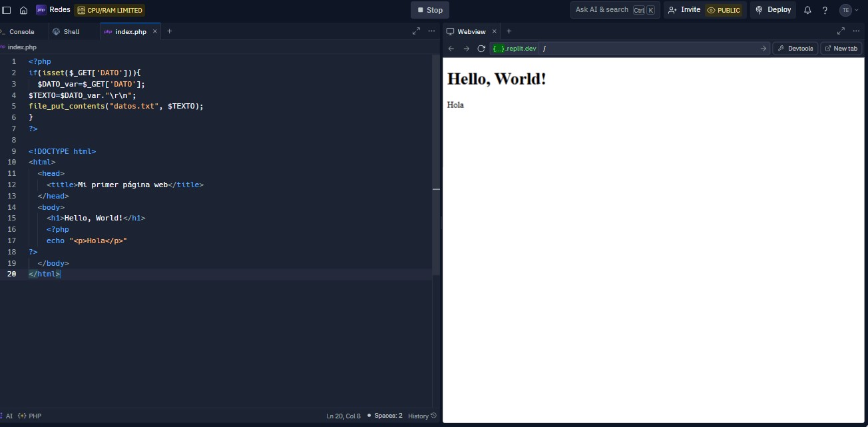Image resolution: width=868 pixels, height=427 pixels.
Task: Click the PUBLIC visibility badge
Action: (724, 10)
